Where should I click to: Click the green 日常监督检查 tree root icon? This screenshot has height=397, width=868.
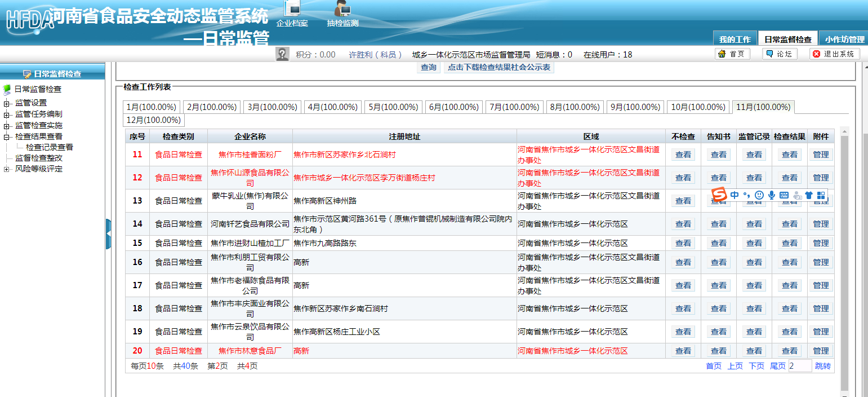7,89
